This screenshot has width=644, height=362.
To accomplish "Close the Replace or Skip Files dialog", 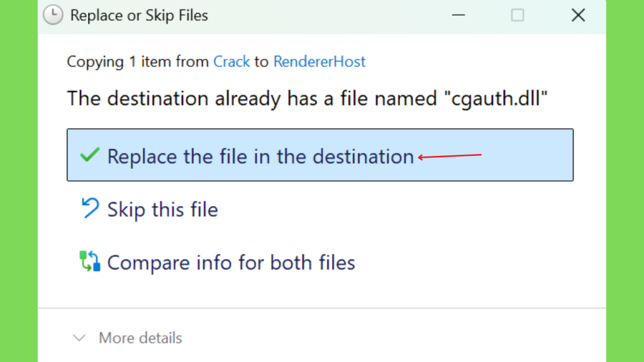I will (578, 15).
